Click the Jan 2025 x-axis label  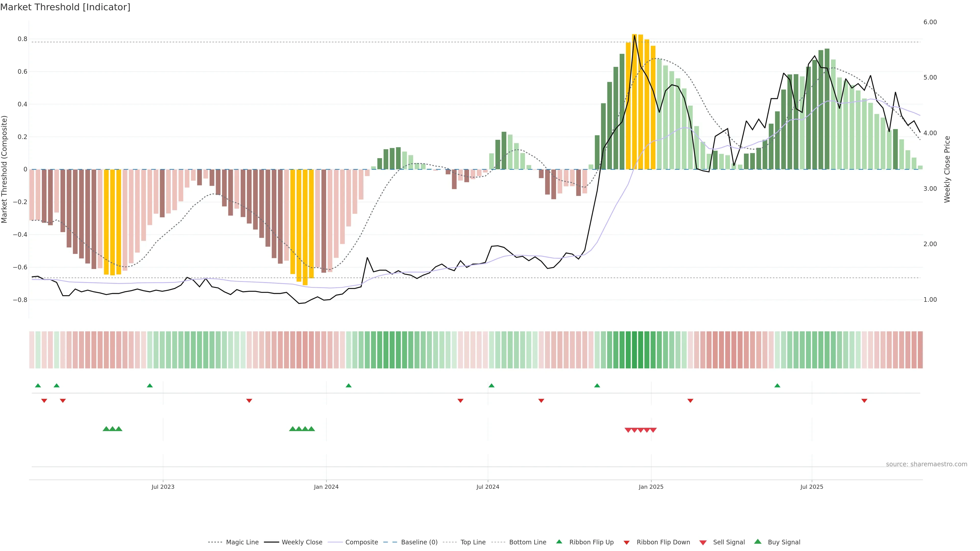(x=651, y=487)
